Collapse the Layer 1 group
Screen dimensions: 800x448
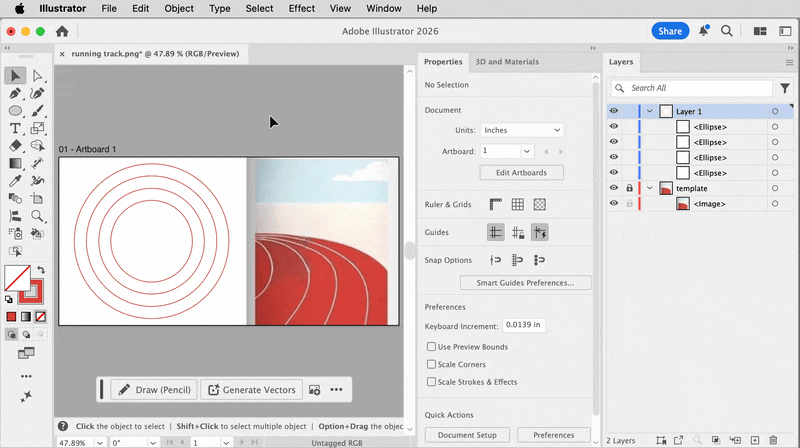[x=649, y=111]
